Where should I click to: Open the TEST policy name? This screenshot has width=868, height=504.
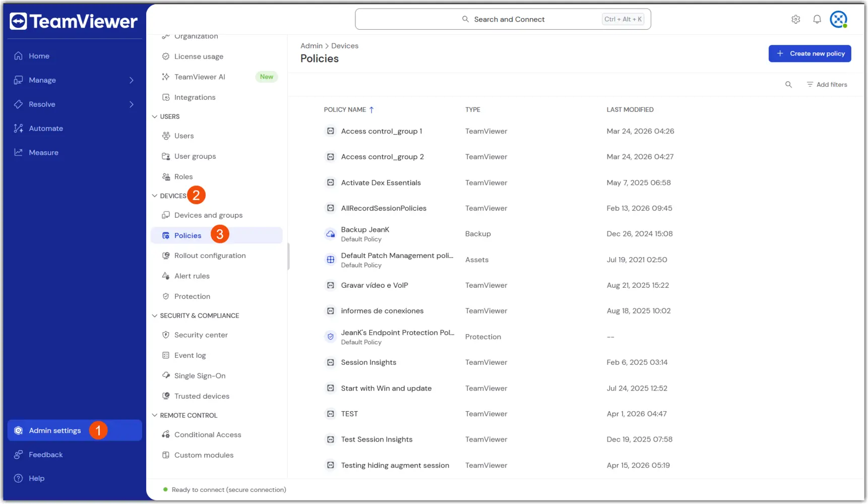pos(349,414)
